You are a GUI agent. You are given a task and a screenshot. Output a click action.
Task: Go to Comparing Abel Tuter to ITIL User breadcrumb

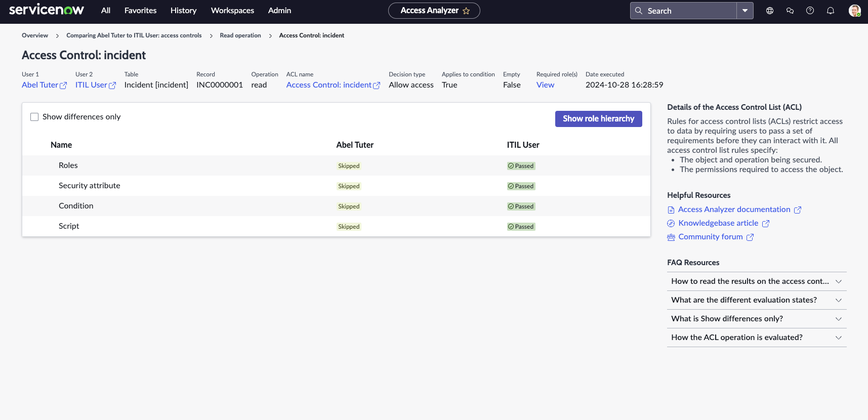134,35
